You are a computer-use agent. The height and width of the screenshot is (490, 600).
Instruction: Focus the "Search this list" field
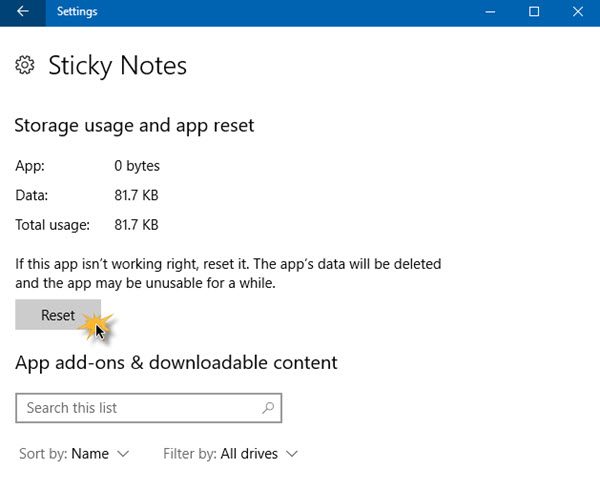140,408
